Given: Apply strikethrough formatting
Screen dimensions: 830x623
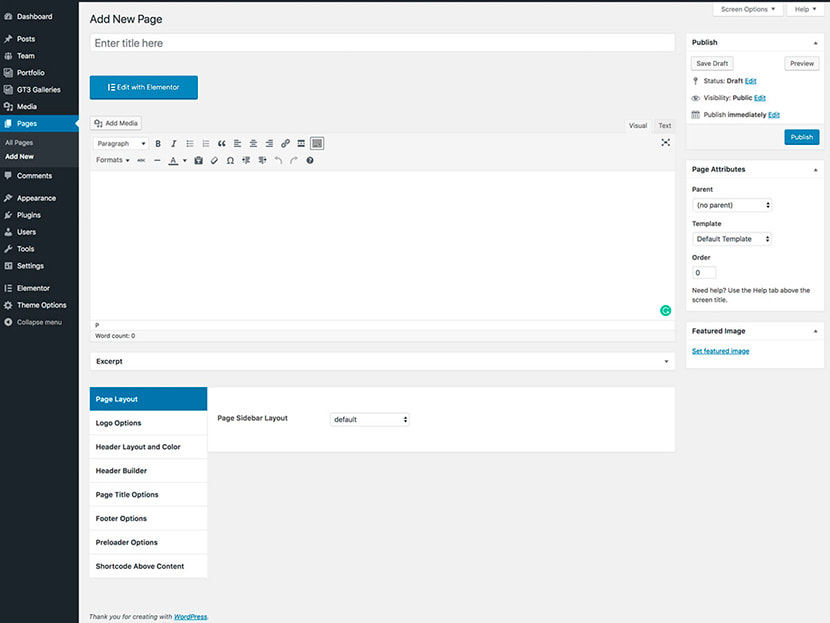Looking at the screenshot, I should coord(141,160).
